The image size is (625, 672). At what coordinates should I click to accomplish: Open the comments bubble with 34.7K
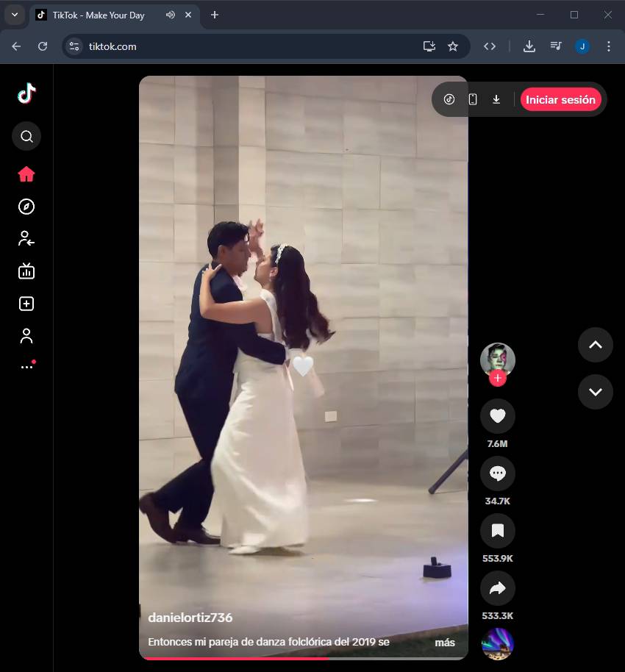497,474
